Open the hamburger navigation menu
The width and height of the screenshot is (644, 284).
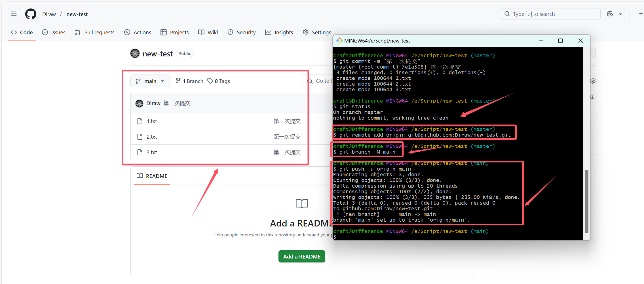coord(14,14)
